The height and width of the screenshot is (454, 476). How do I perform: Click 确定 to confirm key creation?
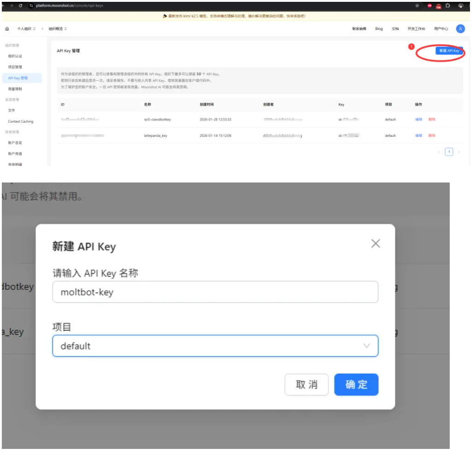click(356, 384)
